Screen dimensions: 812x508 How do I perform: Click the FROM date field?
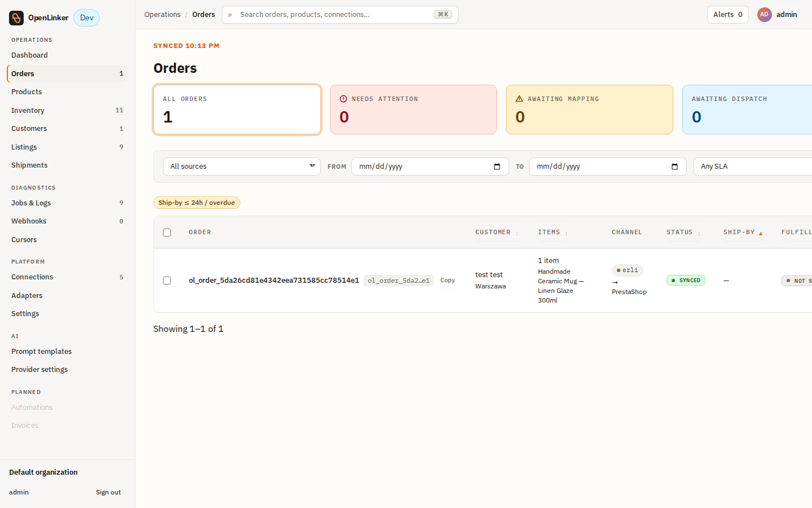tap(430, 167)
